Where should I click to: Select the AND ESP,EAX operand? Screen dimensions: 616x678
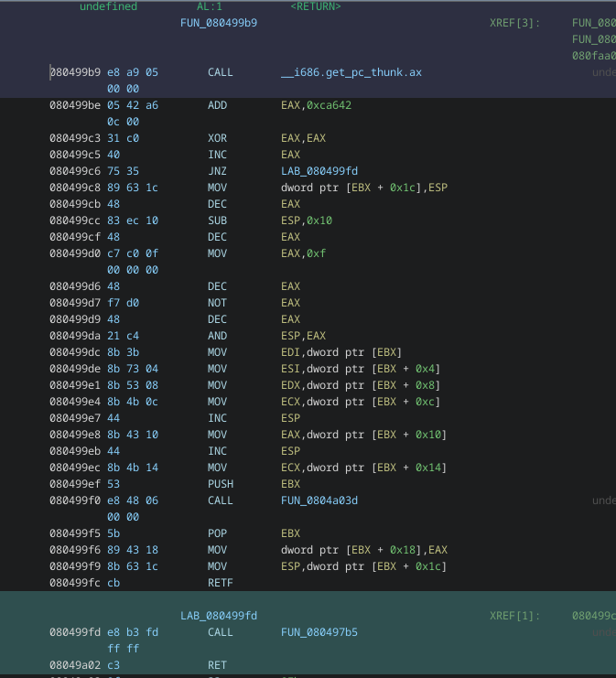(303, 336)
